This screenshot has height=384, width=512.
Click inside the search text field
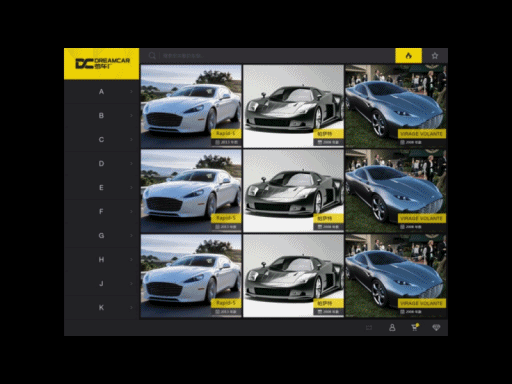point(277,56)
